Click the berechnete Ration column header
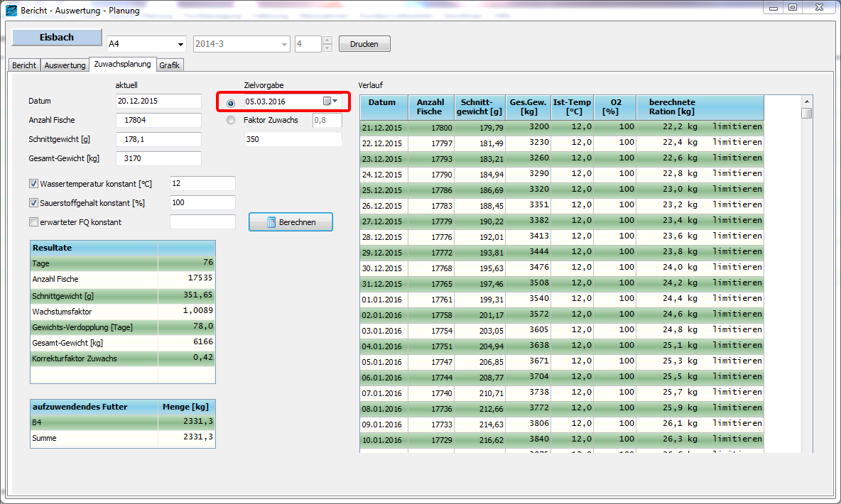Viewport: 841px width, 504px height. pos(700,107)
